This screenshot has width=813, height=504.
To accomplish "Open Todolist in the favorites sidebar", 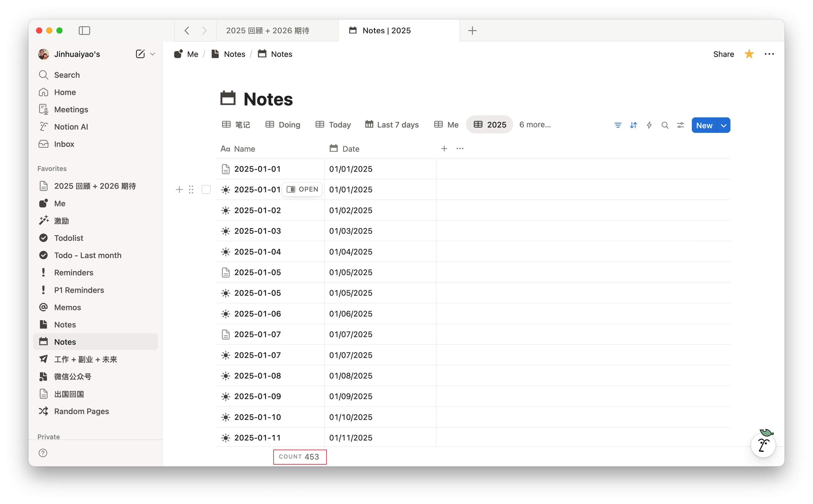I will [69, 238].
